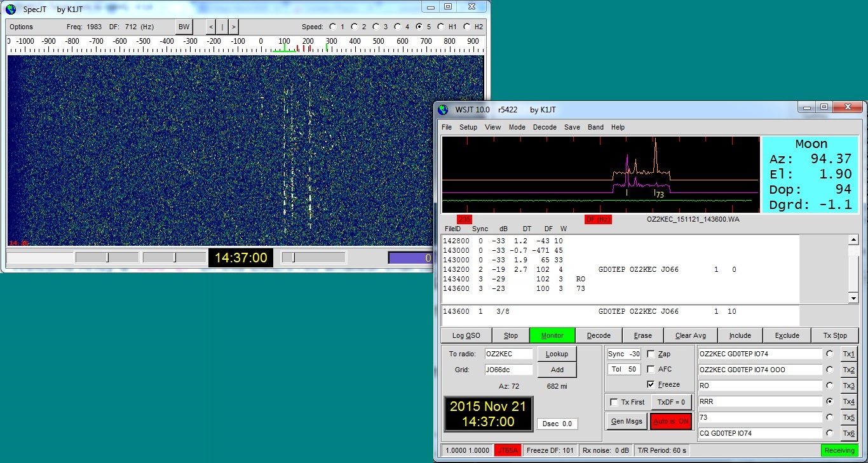Click the WSJT 10.0 globe icon in title bar
This screenshot has height=463, width=868.
click(444, 109)
